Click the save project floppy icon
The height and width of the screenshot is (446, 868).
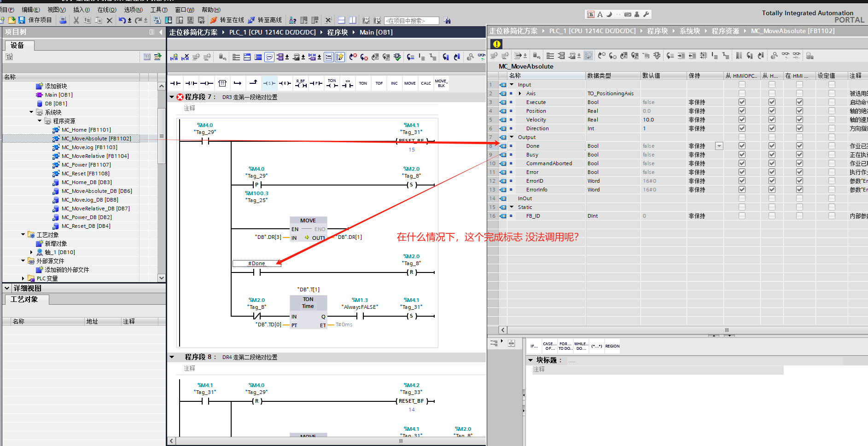[22, 20]
